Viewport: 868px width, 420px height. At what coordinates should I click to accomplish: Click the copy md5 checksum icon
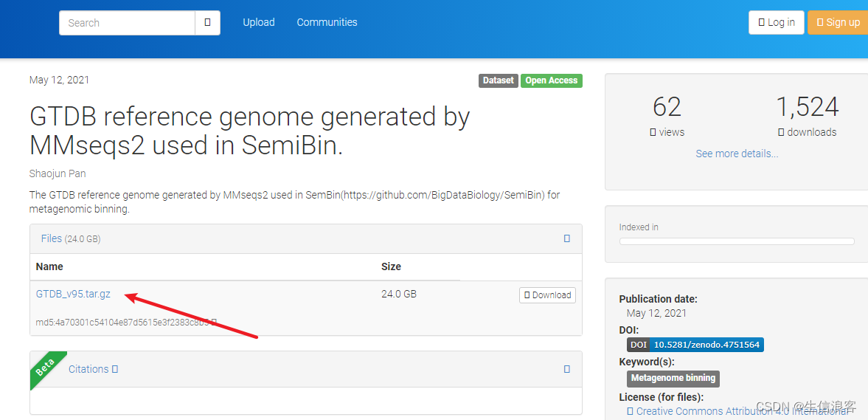point(215,322)
